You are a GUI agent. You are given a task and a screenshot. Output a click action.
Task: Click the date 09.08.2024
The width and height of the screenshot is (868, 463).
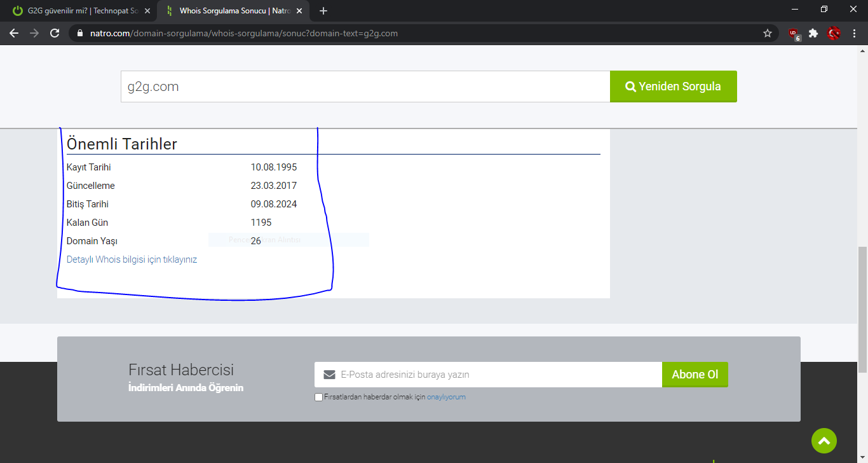point(274,204)
